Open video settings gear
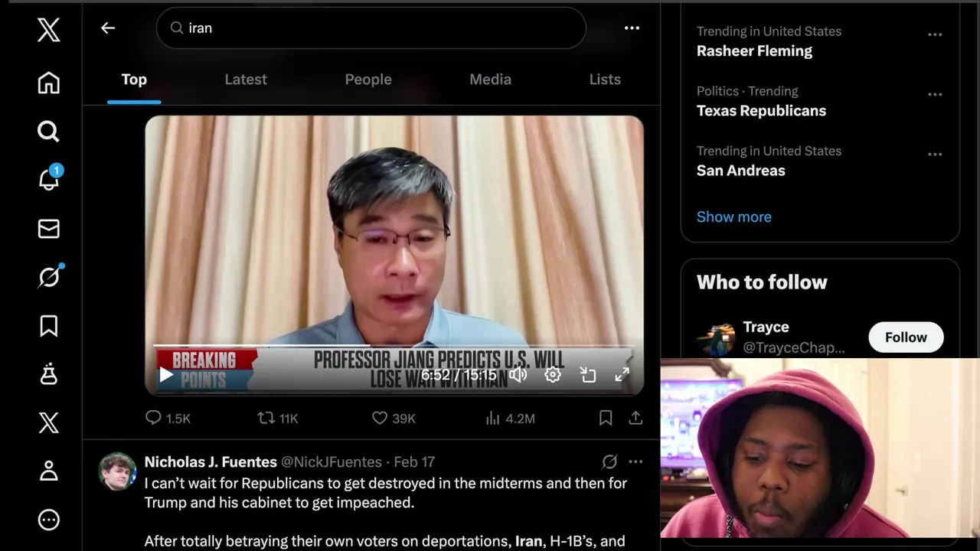980x551 pixels. pos(553,375)
